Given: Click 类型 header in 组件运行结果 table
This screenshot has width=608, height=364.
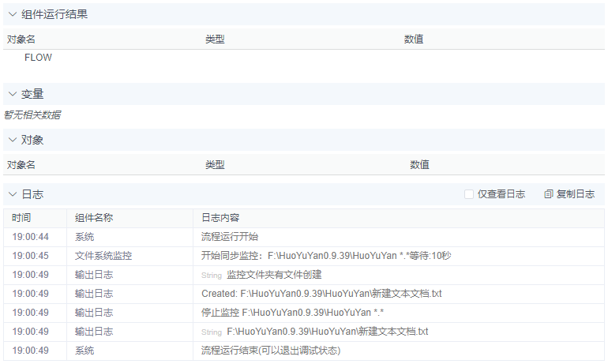Looking at the screenshot, I should [x=215, y=39].
